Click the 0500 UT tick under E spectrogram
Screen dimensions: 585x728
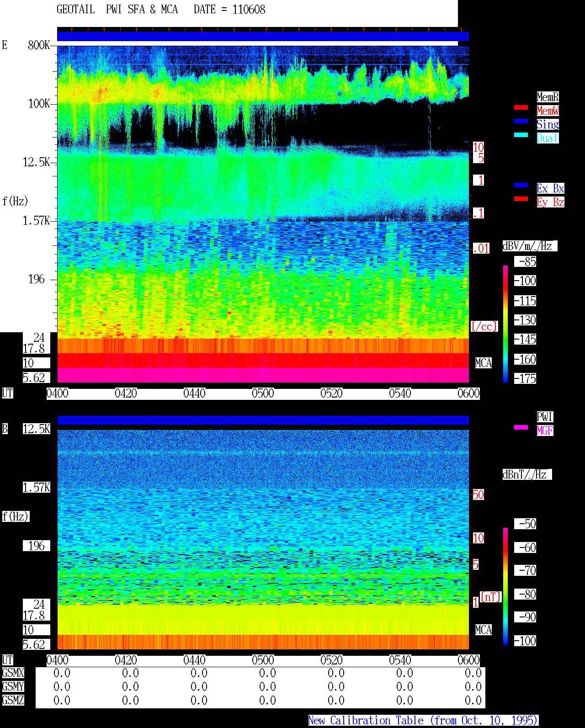point(263,393)
